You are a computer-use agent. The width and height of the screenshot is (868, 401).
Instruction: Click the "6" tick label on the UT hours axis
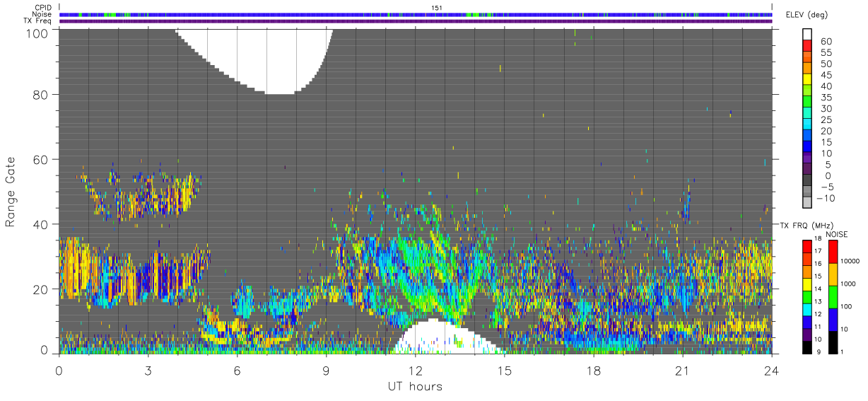[237, 371]
